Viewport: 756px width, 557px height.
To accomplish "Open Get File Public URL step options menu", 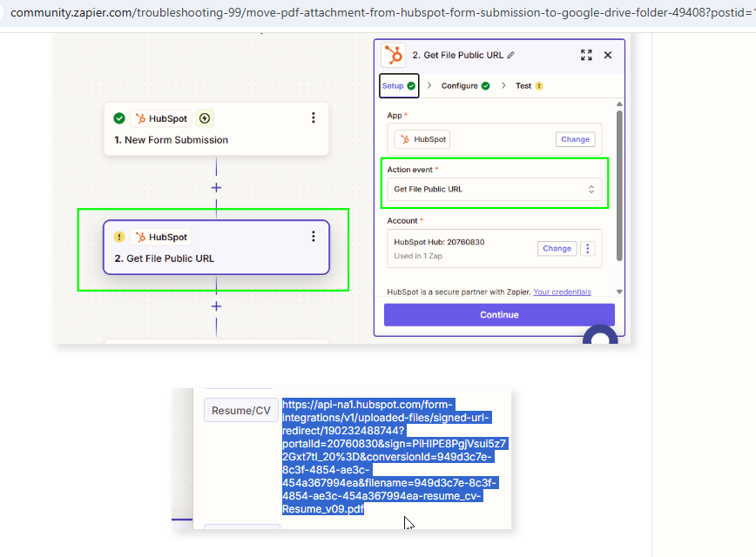I will (x=314, y=236).
